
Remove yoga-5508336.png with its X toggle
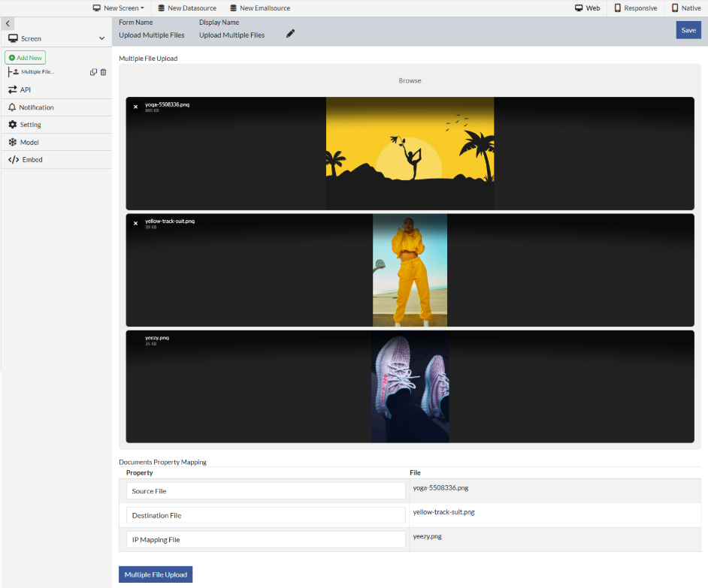pos(135,107)
